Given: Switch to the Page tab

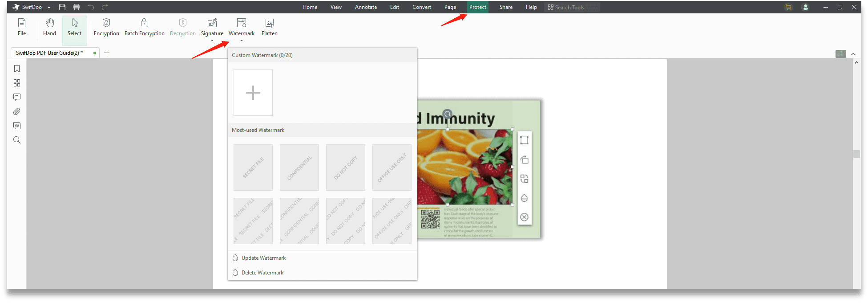Looking at the screenshot, I should coord(450,7).
